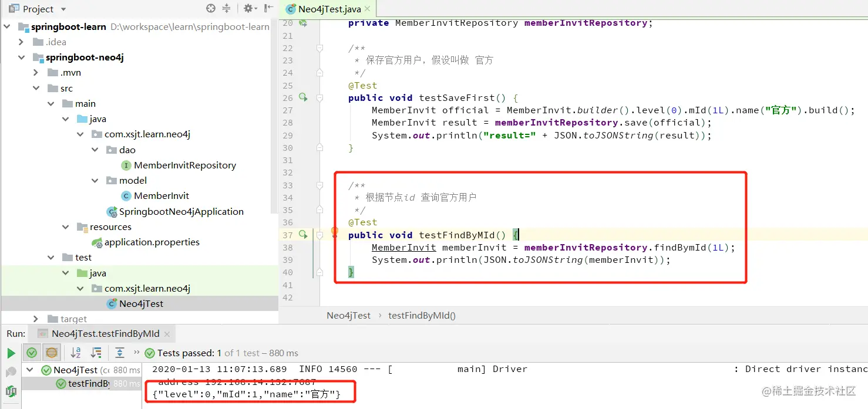
Task: Collapse Neo4jTest node in test results
Action: 31,370
